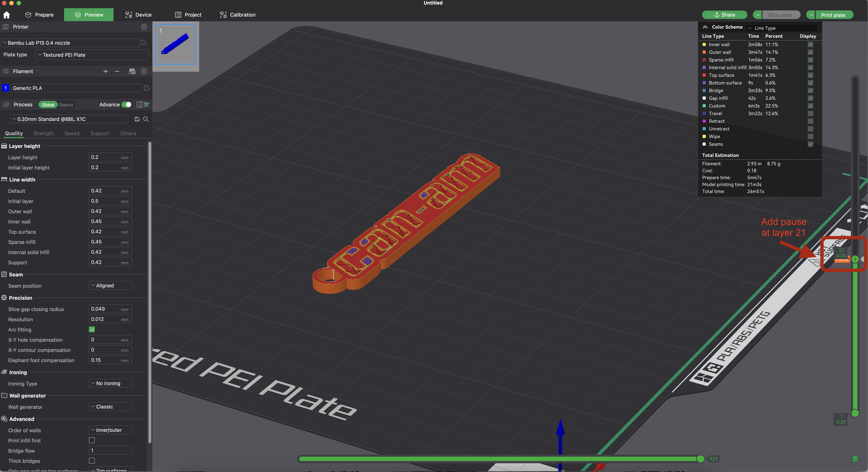Edit the Bambu Lab P1S printer preset
Screen dimensions: 868x472
coord(144,43)
